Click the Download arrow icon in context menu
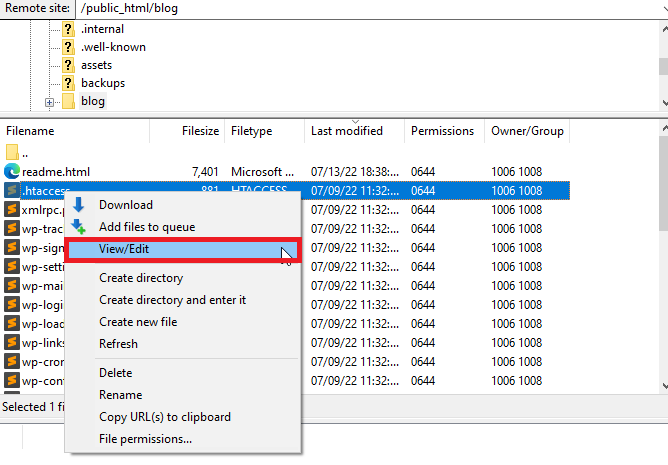Image resolution: width=668 pixels, height=465 pixels. [x=78, y=205]
